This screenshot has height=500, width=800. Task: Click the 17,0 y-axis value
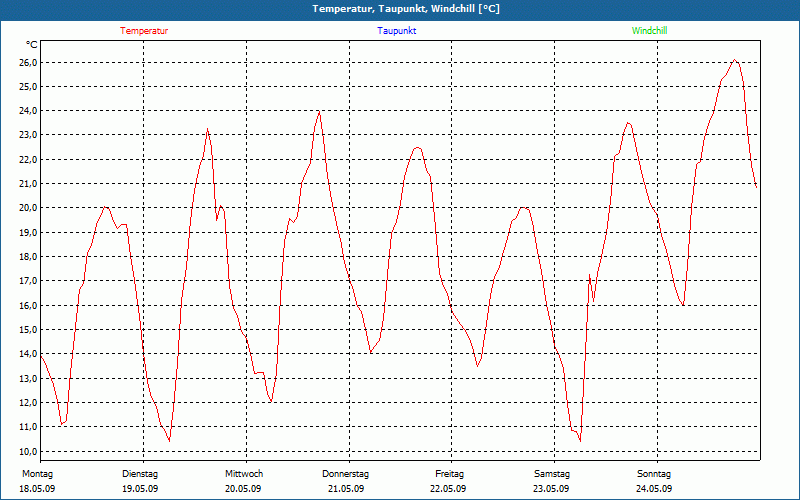point(28,281)
